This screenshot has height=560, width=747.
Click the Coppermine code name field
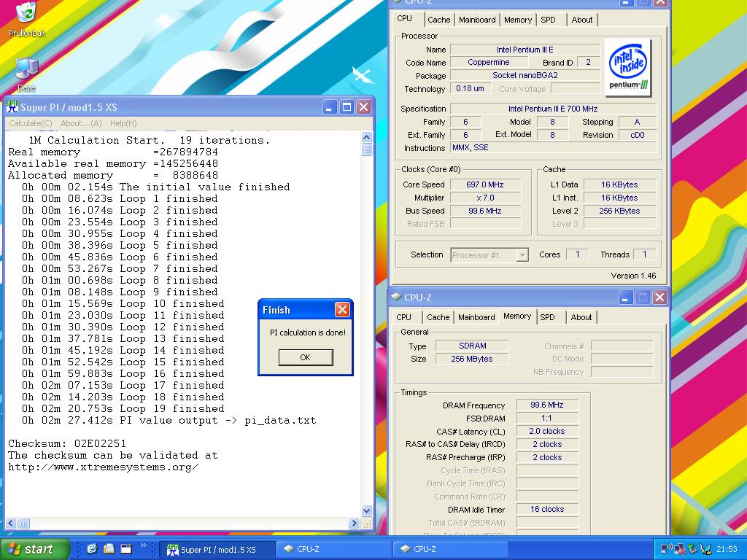point(489,63)
